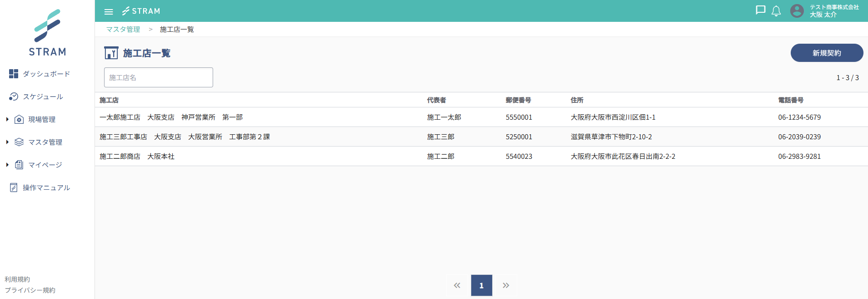Click the large STRAM sidebar logo
Viewport: 868px width, 299px height.
[x=47, y=32]
